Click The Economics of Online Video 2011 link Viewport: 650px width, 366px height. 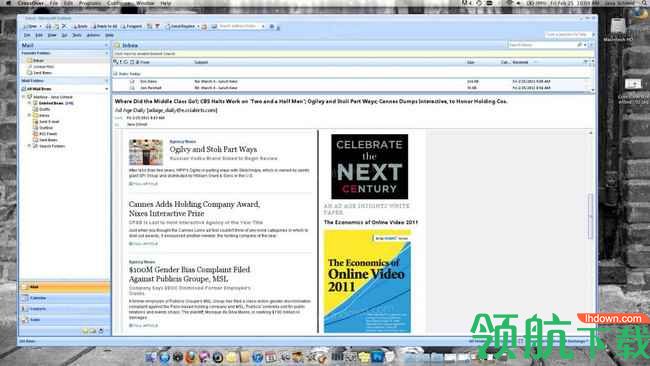[371, 222]
